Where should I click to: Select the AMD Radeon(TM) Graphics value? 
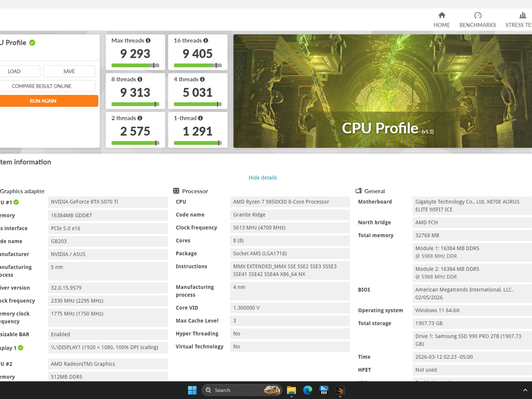(x=108, y=364)
